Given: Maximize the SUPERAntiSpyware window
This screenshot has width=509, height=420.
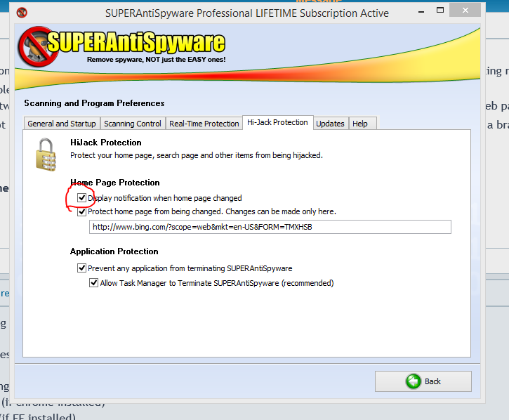Looking at the screenshot, I should (440, 11).
